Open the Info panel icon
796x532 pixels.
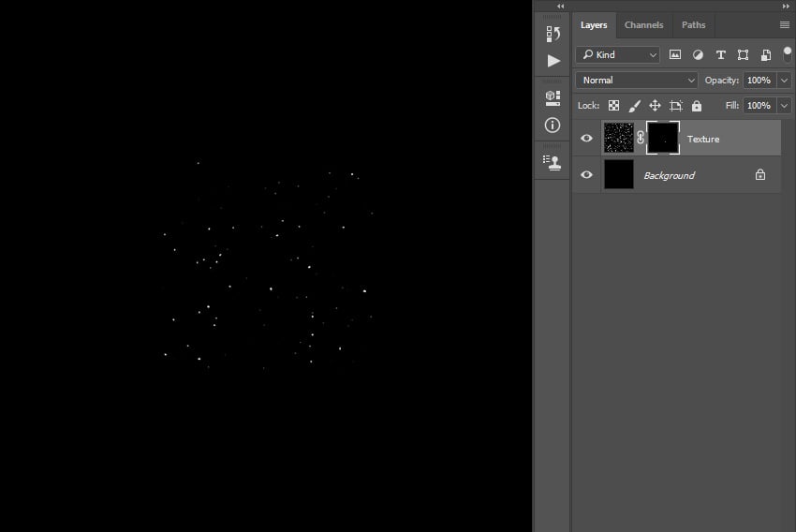coord(553,125)
